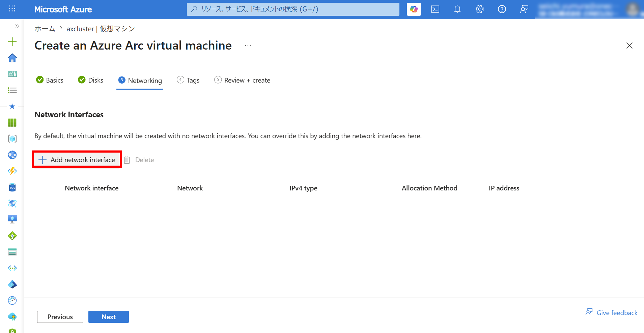The height and width of the screenshot is (333, 644).
Task: Expand the left sidebar menu
Action: click(17, 26)
